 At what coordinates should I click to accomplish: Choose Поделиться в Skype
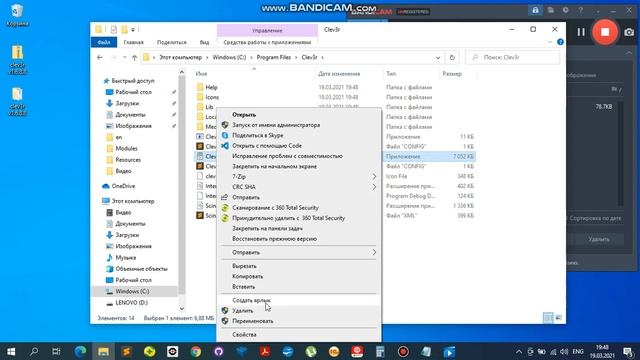point(258,135)
